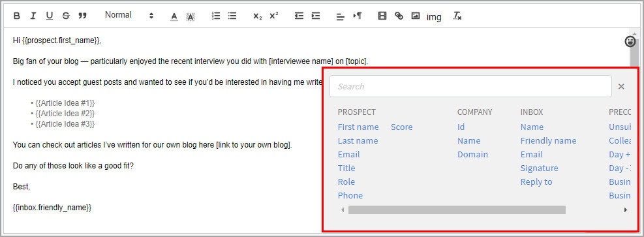Clear text formatting
644x237 pixels.
point(457,16)
